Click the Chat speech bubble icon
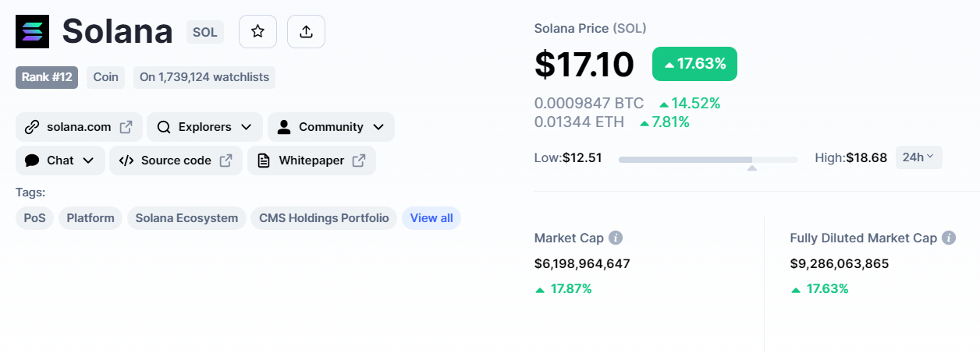This screenshot has width=980, height=353. tap(32, 161)
